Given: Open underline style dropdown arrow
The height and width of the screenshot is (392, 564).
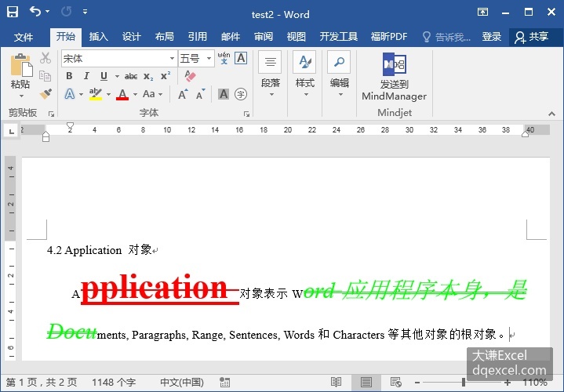Looking at the screenshot, I should (x=117, y=76).
